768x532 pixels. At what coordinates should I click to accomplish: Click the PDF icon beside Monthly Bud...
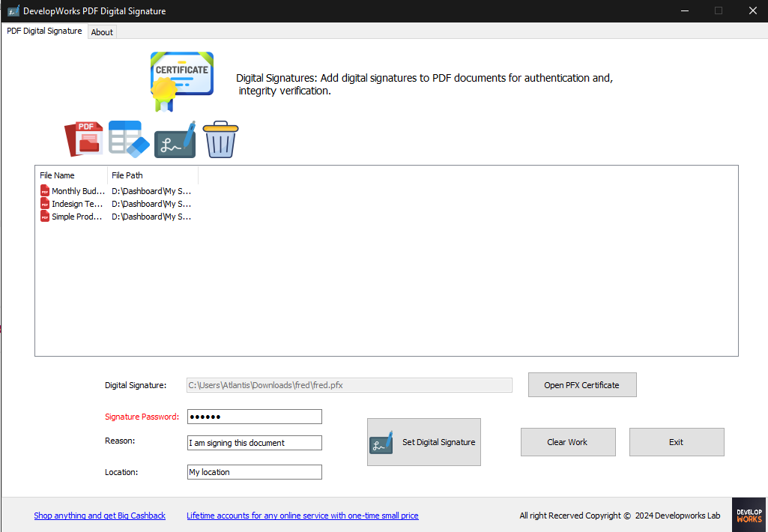[x=44, y=190]
